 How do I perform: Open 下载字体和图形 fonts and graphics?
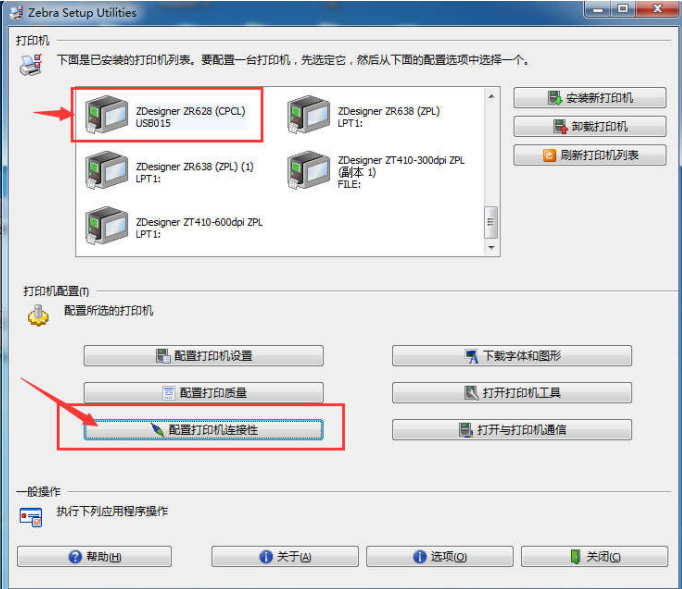512,356
